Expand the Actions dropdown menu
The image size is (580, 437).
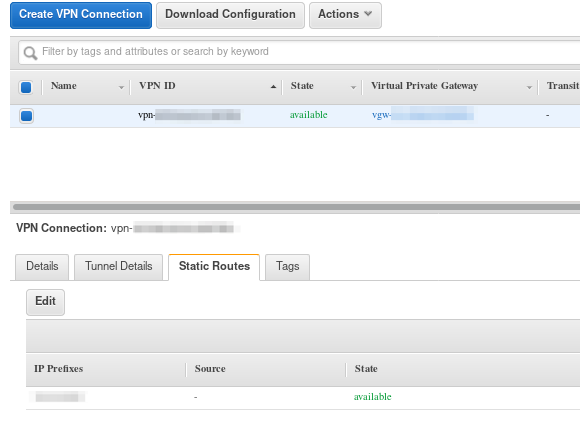345,15
